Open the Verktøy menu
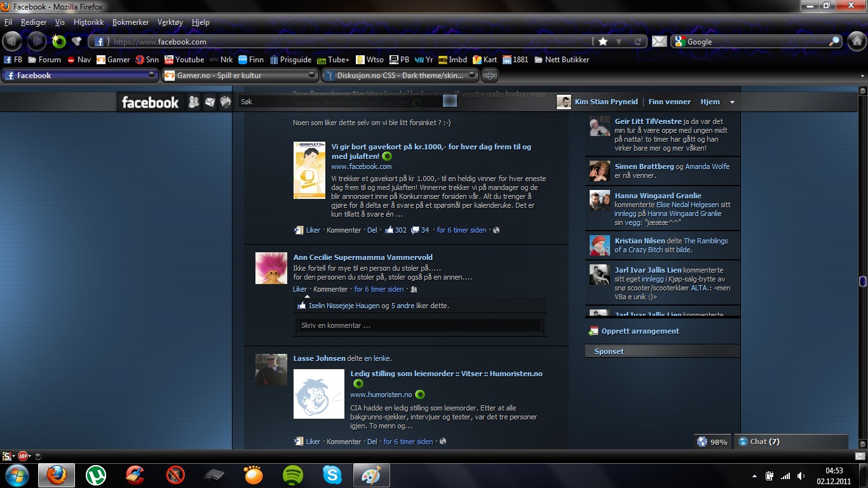This screenshot has height=488, width=868. 170,22
